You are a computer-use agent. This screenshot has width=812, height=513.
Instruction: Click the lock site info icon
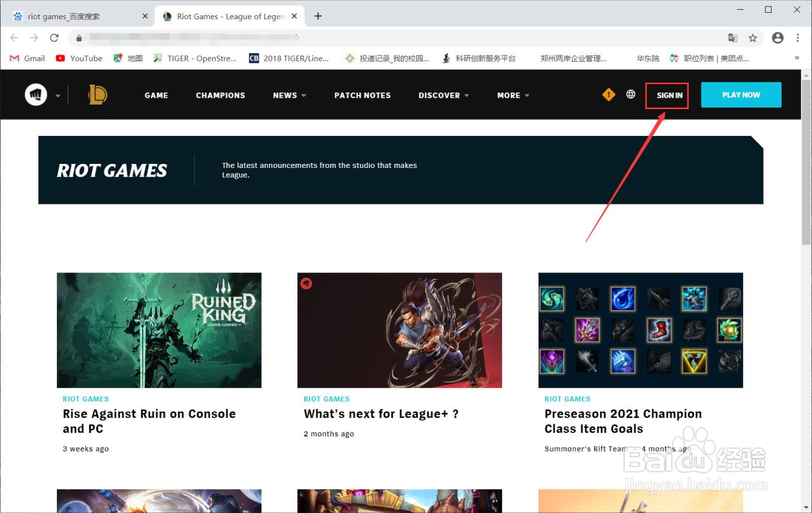79,38
